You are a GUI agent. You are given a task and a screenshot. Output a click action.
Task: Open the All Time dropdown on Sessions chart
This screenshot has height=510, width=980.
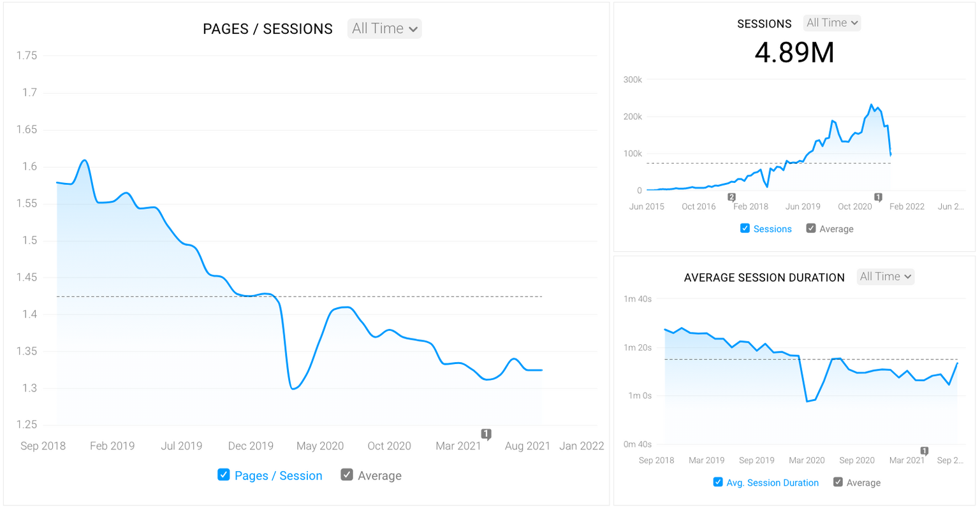click(x=831, y=22)
